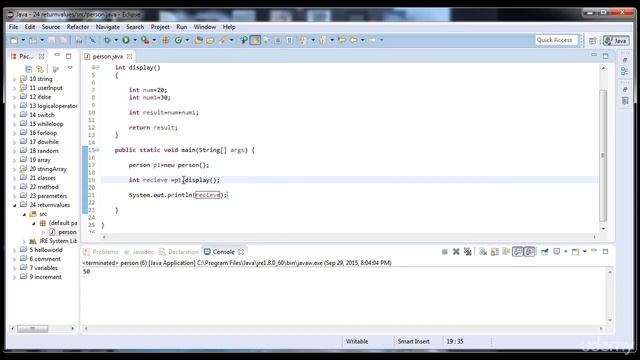This screenshot has height=360, width=640.
Task: Open the Source menu
Action: coord(51,27)
